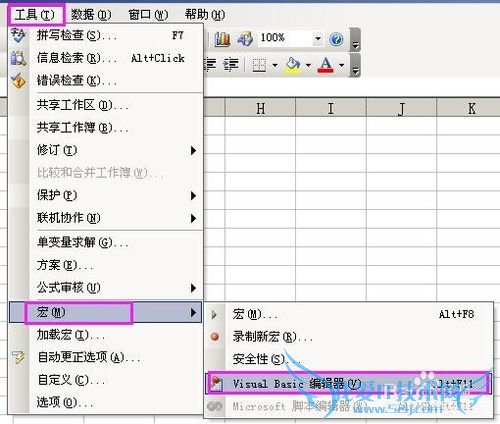Expand the 保护(P) submenu
This screenshot has width=500, height=424.
106,195
